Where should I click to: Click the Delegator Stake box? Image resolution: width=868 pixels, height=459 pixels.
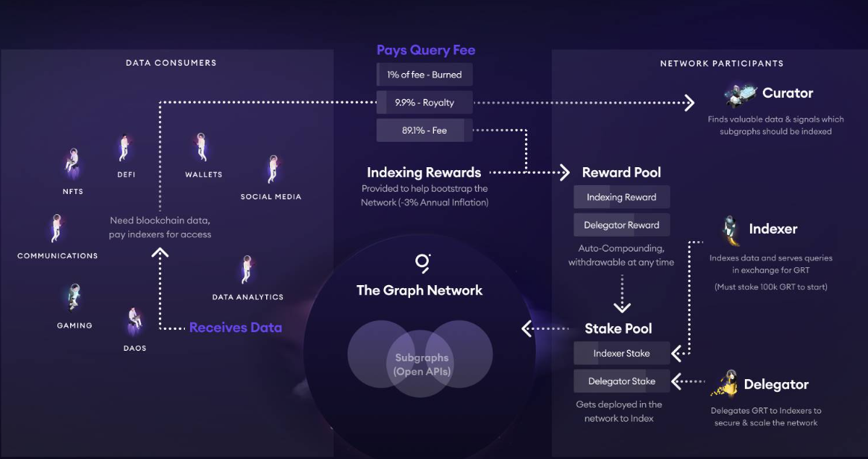(x=621, y=381)
